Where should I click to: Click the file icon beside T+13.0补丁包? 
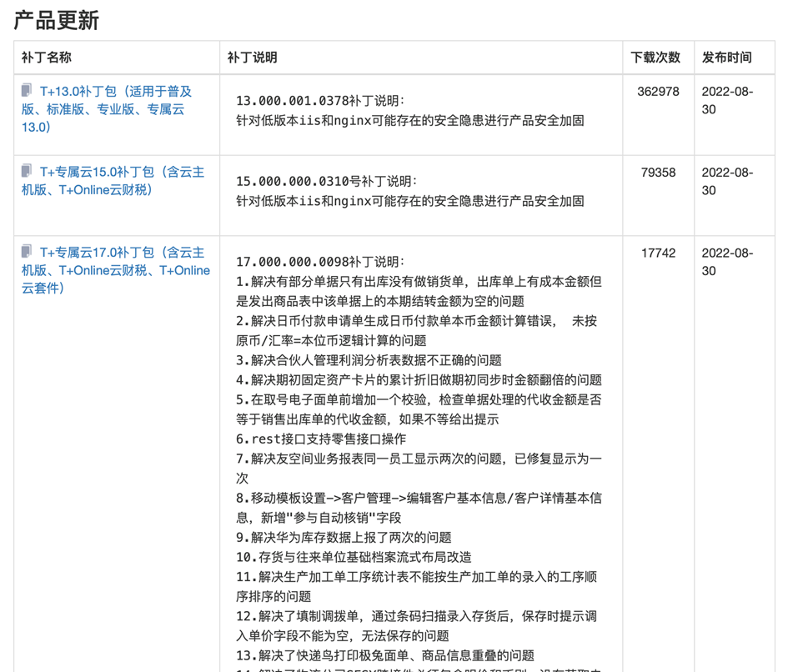pyautogui.click(x=27, y=91)
